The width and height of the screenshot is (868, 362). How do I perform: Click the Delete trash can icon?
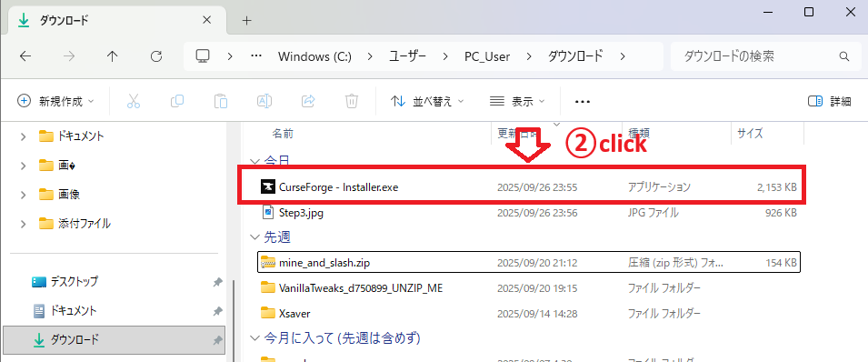coord(352,101)
